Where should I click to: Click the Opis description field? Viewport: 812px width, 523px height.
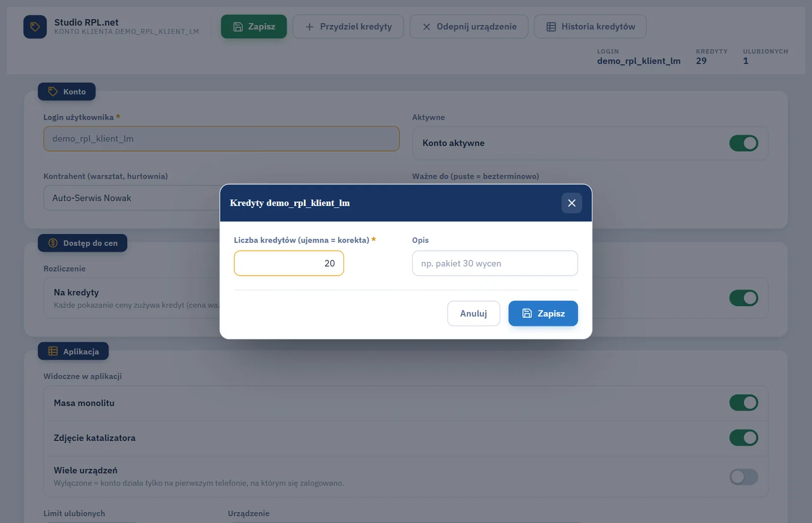click(495, 263)
